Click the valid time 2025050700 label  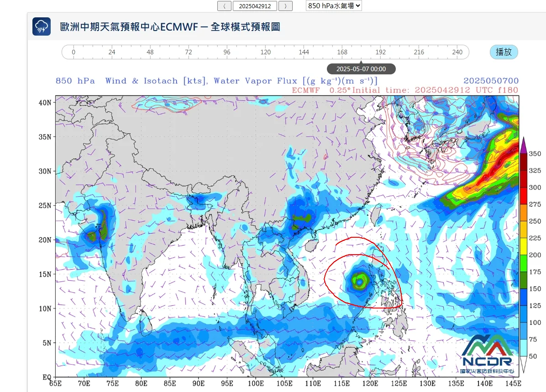(491, 81)
